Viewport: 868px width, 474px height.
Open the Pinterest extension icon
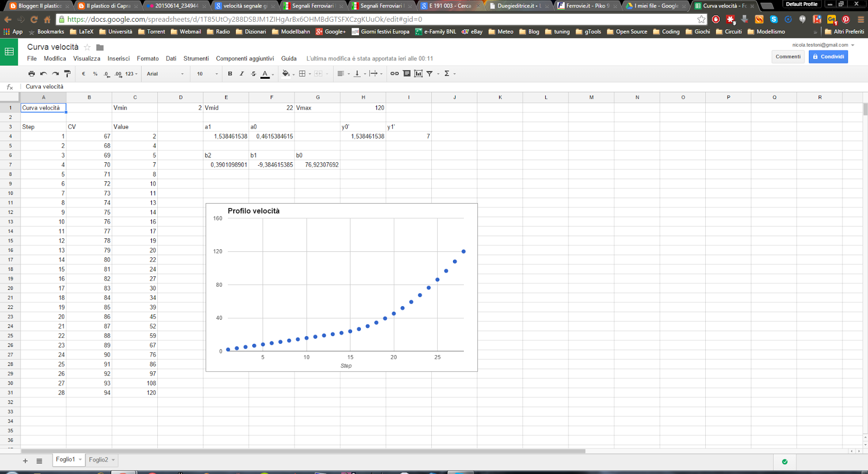pos(846,20)
